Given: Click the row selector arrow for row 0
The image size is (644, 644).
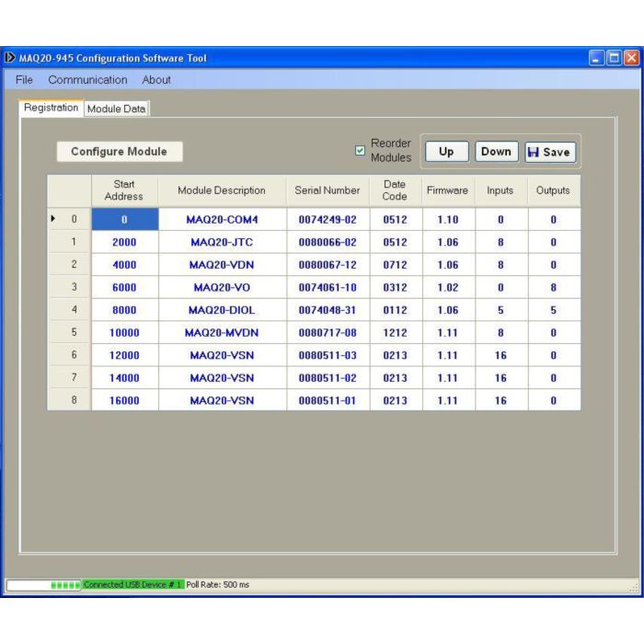Looking at the screenshot, I should pyautogui.click(x=53, y=219).
